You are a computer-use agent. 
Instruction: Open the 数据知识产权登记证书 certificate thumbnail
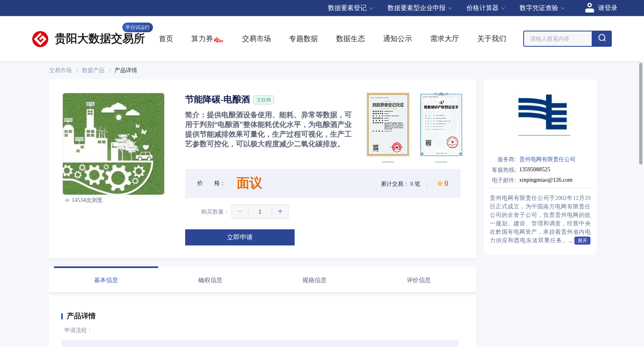click(441, 125)
